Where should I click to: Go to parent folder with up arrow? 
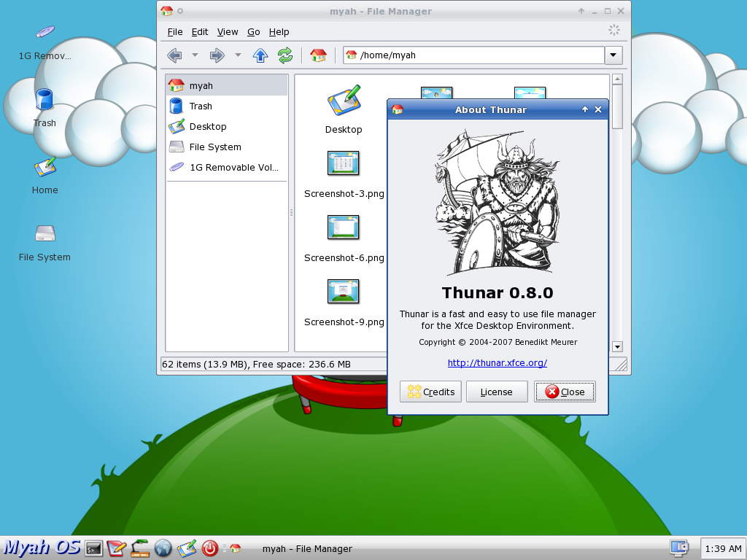click(x=260, y=55)
